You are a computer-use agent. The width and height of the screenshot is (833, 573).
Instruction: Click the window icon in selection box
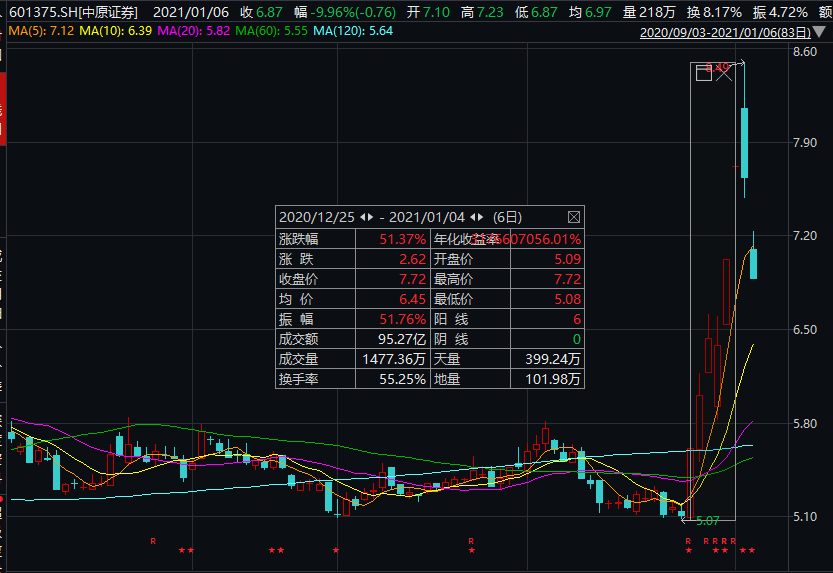(703, 71)
